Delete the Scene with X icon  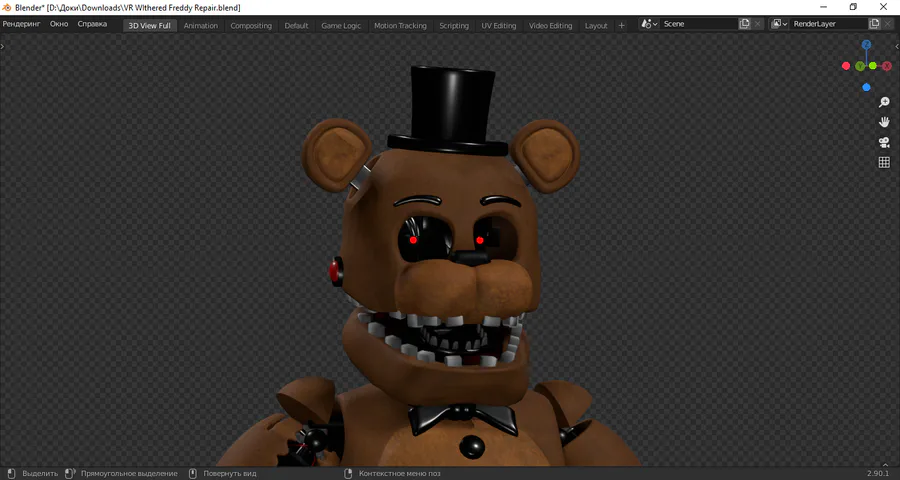pyautogui.click(x=758, y=24)
